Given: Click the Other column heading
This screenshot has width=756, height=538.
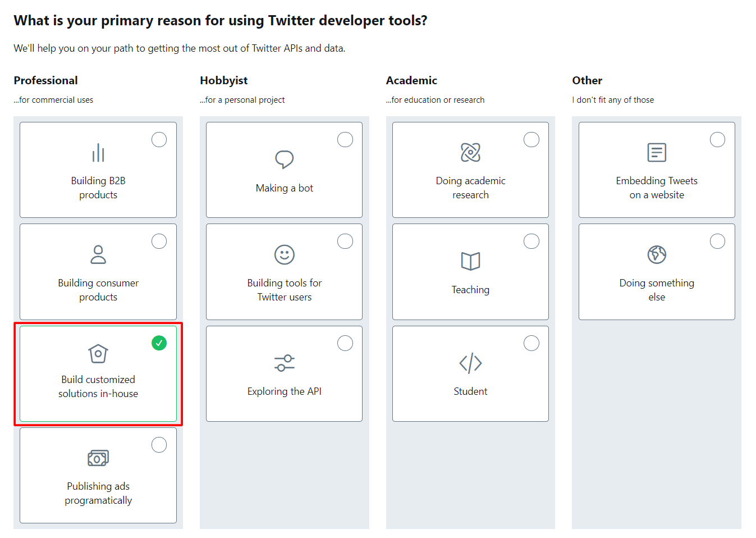Looking at the screenshot, I should click(x=587, y=80).
